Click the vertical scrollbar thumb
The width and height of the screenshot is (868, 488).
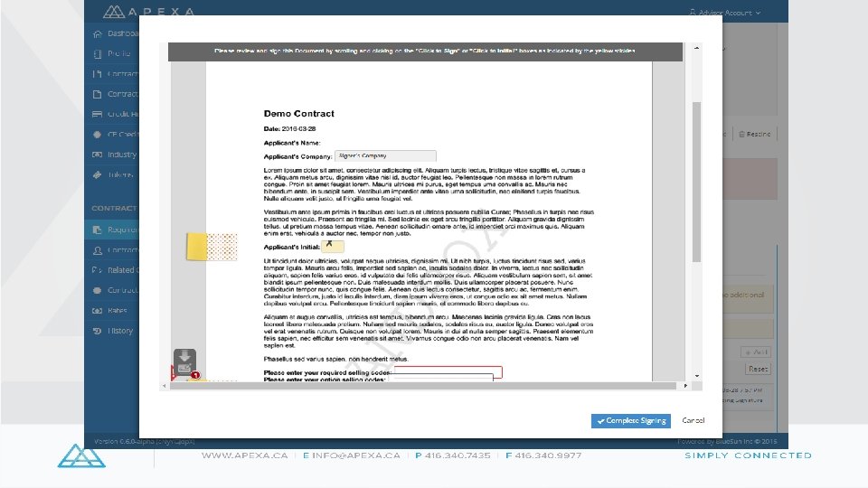(x=696, y=182)
